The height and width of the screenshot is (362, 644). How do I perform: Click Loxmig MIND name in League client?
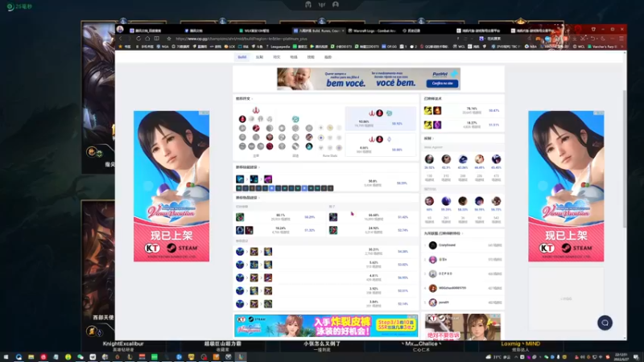pos(520,343)
